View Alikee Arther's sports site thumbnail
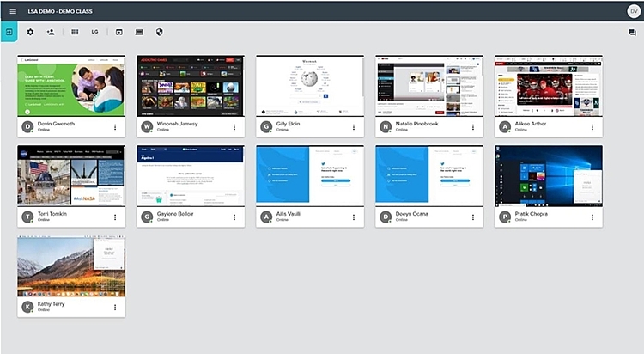Viewport: 644px width, 354px height. pyautogui.click(x=549, y=86)
